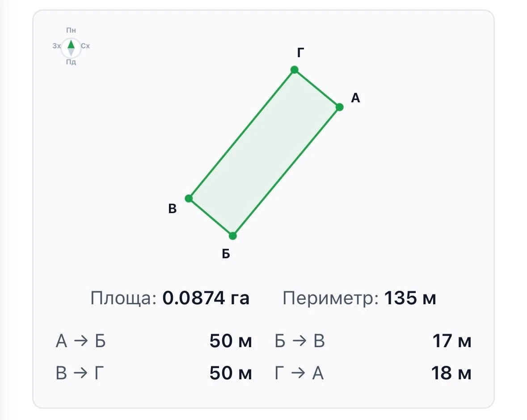The image size is (527, 420).
Task: Click the Зх west label on compass
Action: tap(56, 46)
